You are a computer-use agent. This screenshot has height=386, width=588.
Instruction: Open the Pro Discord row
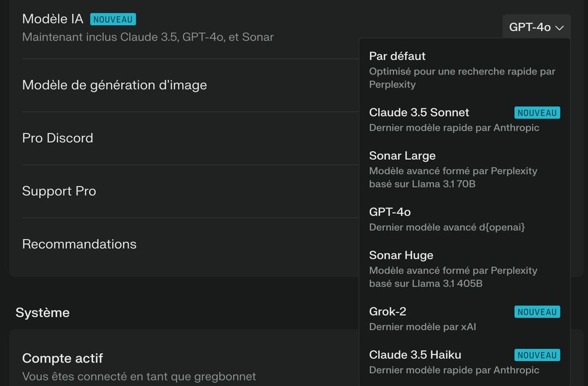pyautogui.click(x=191, y=138)
